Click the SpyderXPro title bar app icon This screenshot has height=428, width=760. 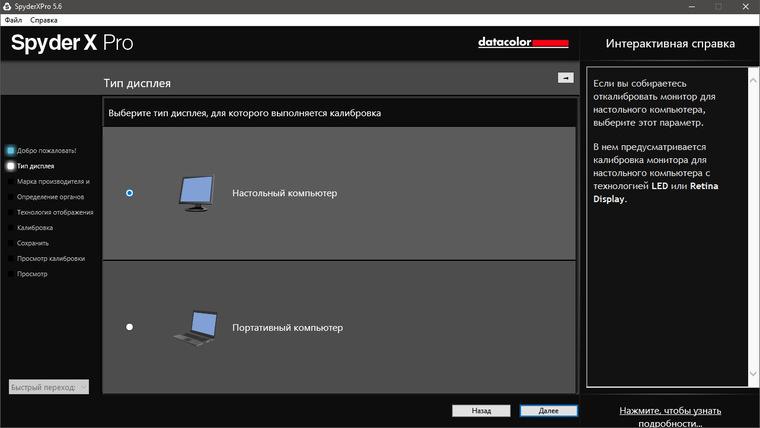[x=7, y=6]
